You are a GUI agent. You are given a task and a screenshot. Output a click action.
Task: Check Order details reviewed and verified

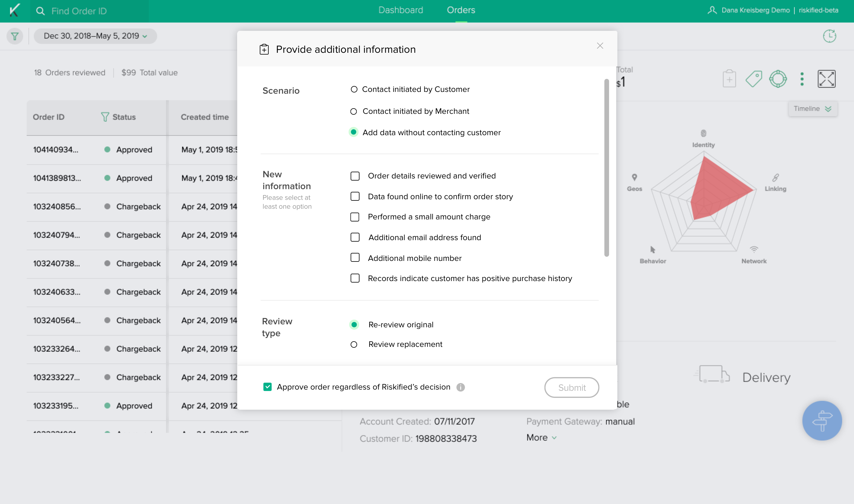[x=355, y=176]
